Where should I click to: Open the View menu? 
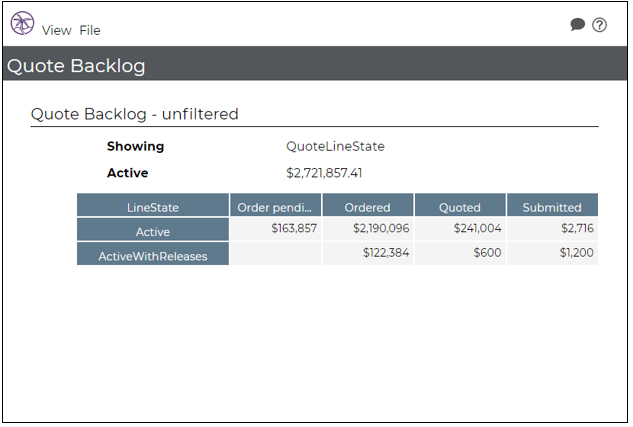click(x=57, y=31)
